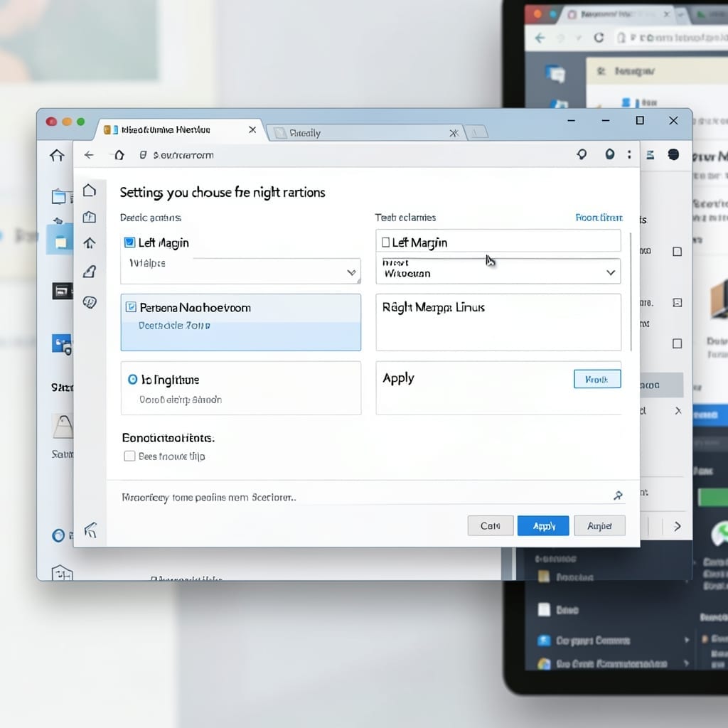Toggle the third checkbox in the right background panel
The image size is (728, 728).
[x=678, y=343]
